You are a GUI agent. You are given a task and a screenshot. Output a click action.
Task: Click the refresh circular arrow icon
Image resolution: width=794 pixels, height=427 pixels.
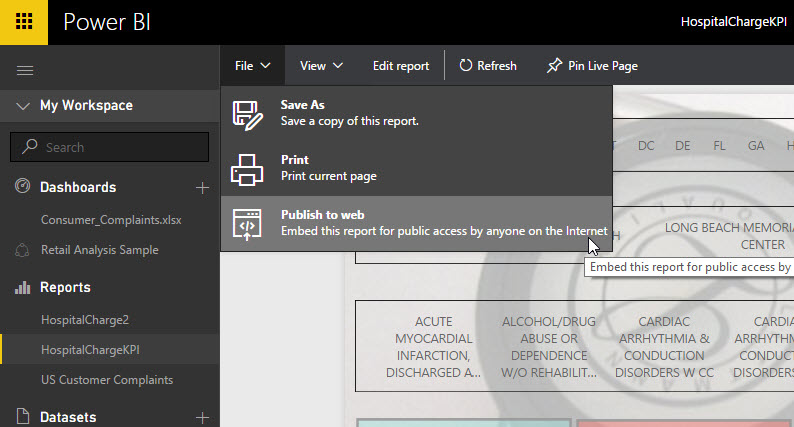pyautogui.click(x=465, y=65)
